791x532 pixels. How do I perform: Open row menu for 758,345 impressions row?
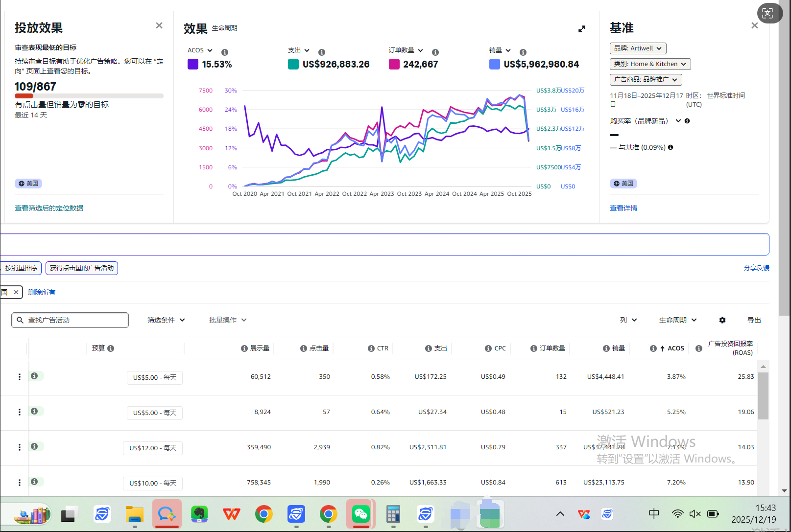click(x=20, y=483)
